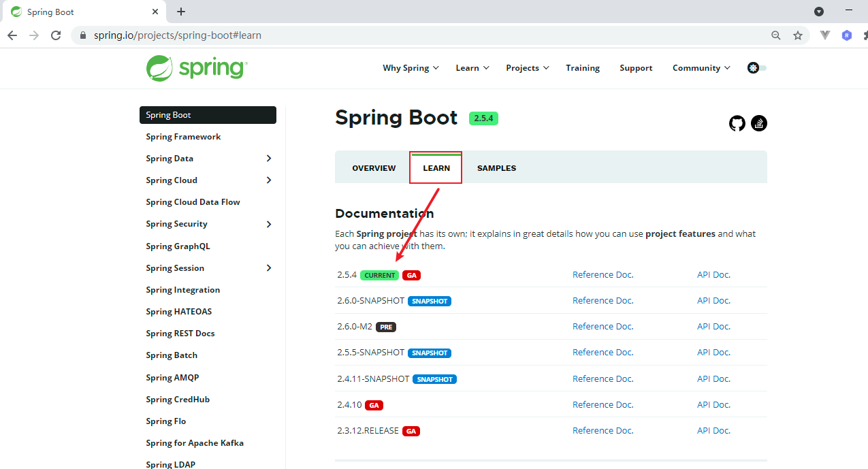This screenshot has width=868, height=469.
Task: Open Spring CredHub project
Action: [x=178, y=400]
